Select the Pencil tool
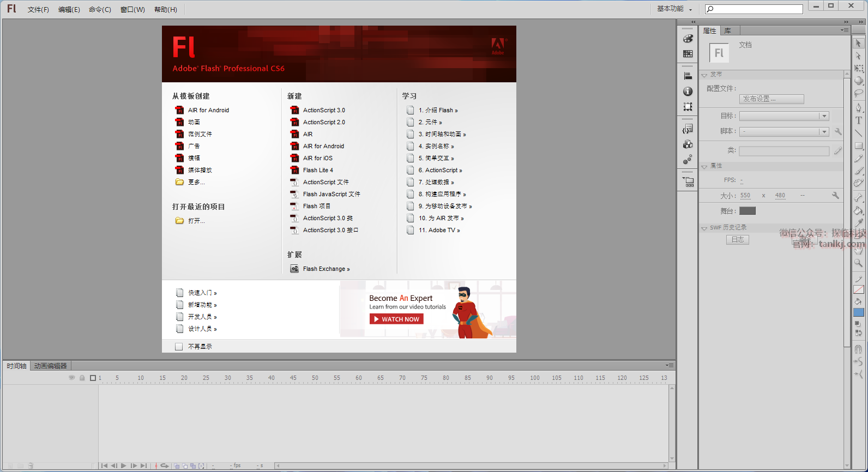Screen dimensions: 868x472 point(858,158)
